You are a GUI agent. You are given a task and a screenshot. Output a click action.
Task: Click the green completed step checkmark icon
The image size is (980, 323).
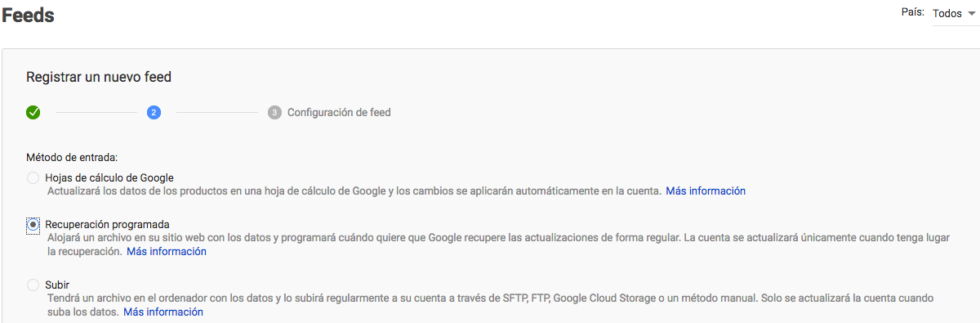point(33,113)
